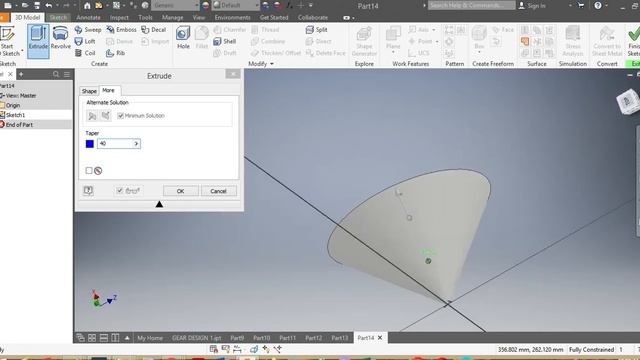The height and width of the screenshot is (360, 640).
Task: Open the shopping cart icon in title bar
Action: pos(581,5)
